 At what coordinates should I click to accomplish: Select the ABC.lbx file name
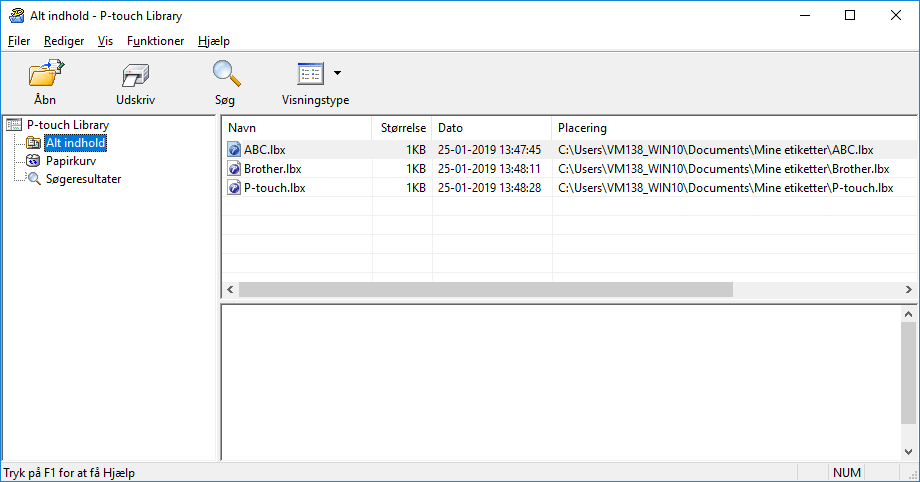(265, 150)
